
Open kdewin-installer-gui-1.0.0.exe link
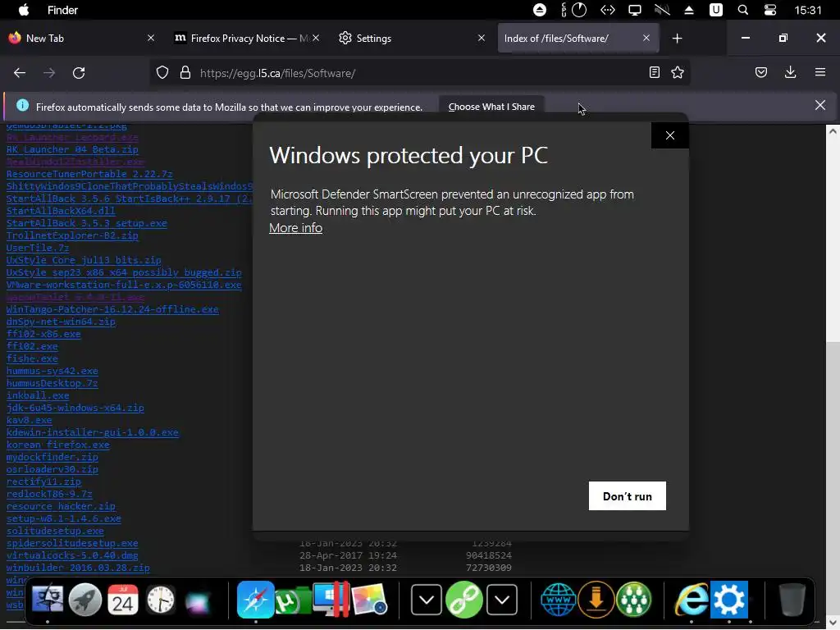92,433
